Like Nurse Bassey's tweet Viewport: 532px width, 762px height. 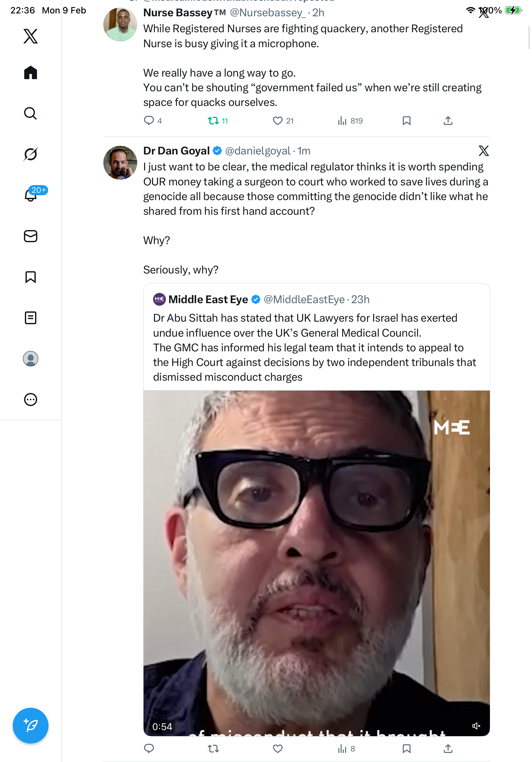[277, 121]
